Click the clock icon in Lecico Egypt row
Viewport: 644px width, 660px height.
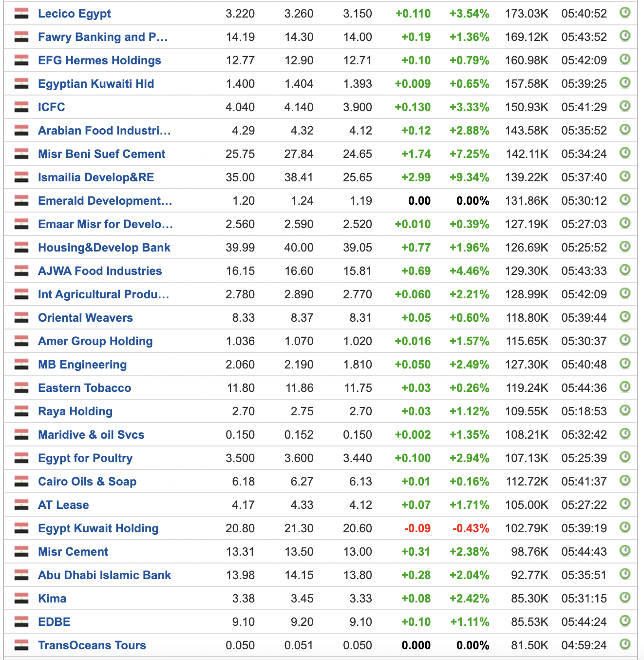click(625, 12)
